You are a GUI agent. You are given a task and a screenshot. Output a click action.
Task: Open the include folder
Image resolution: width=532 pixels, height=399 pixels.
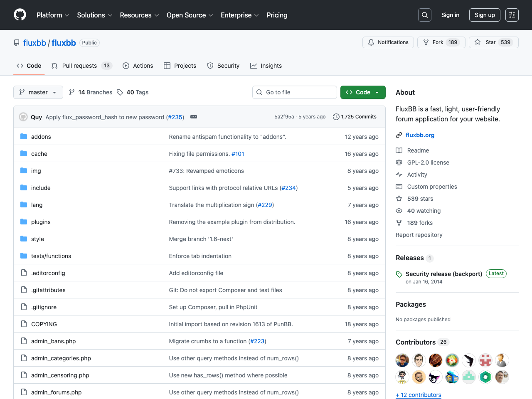coord(41,188)
